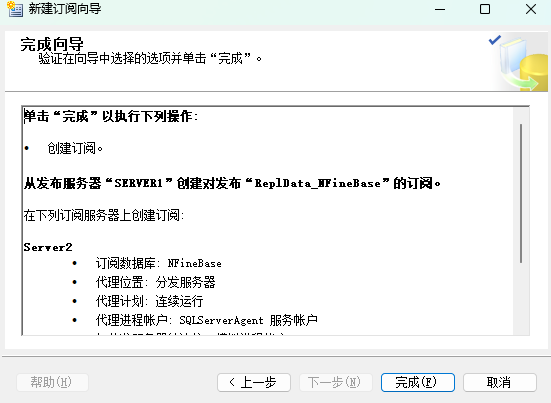Image resolution: width=551 pixels, height=403 pixels.
Task: Cancel the wizard with 取消
Action: pyautogui.click(x=500, y=382)
